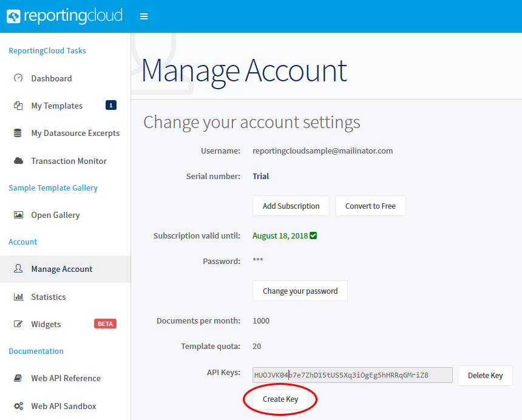Click the Change your account settings heading
Image resolution: width=522 pixels, height=420 pixels.
pyautogui.click(x=252, y=122)
